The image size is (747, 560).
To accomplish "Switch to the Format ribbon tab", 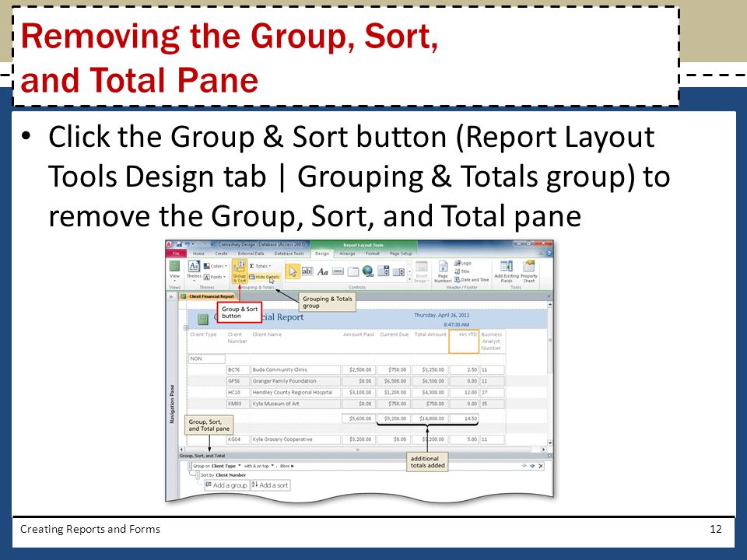I will coord(373,254).
